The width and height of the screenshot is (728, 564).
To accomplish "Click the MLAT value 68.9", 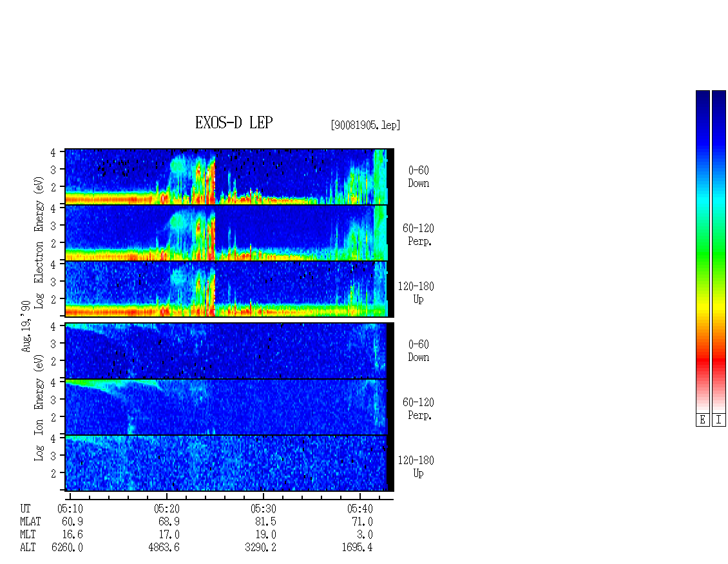I will (169, 521).
